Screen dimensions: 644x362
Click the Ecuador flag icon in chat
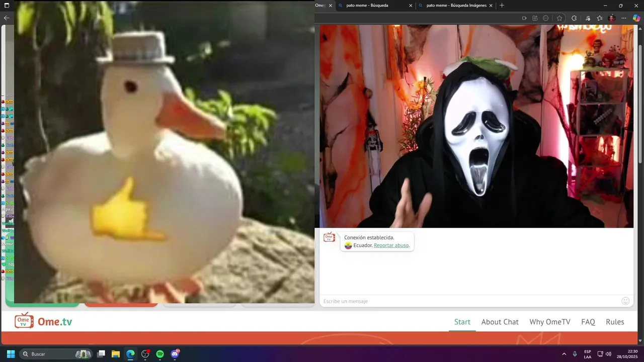pyautogui.click(x=348, y=245)
